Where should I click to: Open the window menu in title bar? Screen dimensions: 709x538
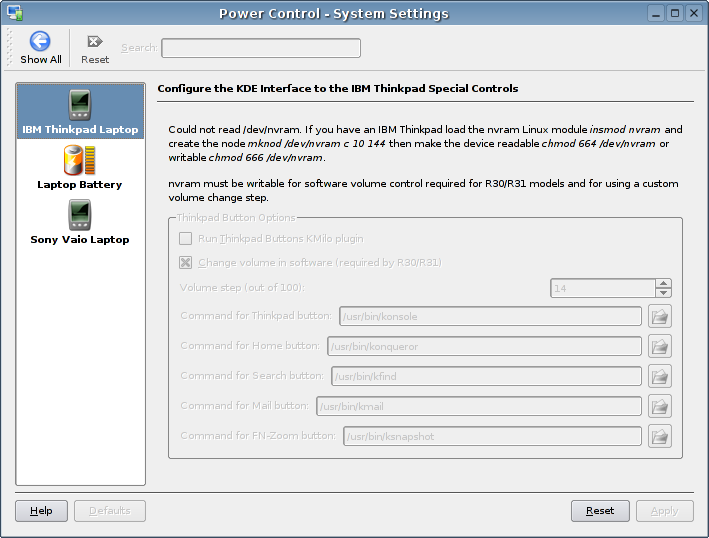point(13,13)
